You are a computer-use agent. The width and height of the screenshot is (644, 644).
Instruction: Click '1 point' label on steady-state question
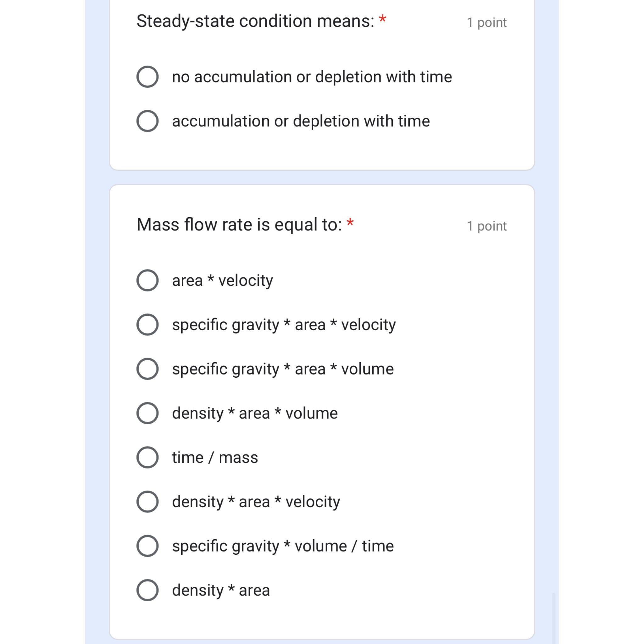[x=487, y=22]
